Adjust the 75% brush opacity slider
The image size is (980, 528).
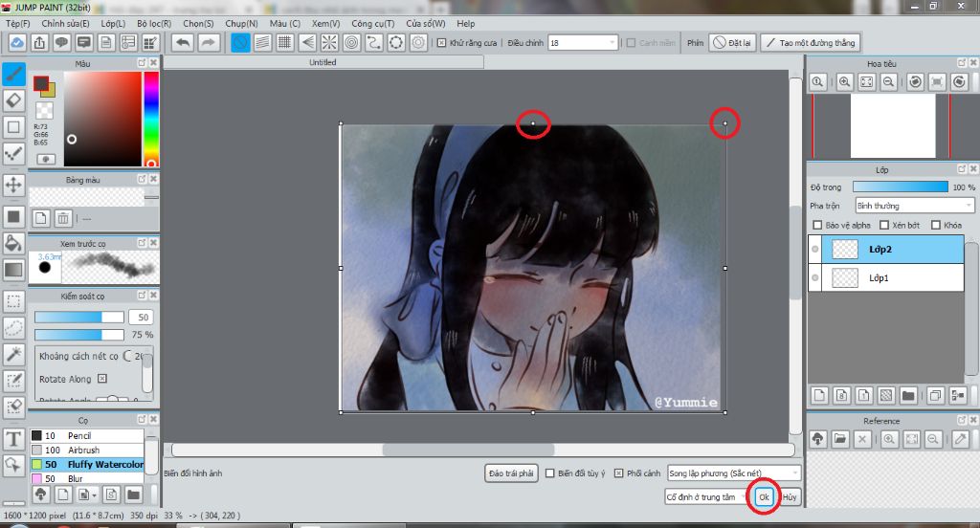(78, 335)
